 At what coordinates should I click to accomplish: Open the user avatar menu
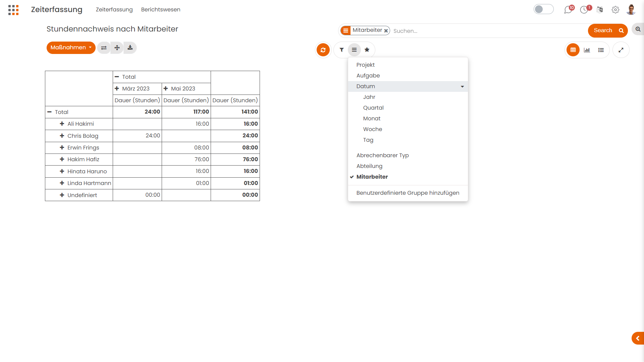click(631, 10)
